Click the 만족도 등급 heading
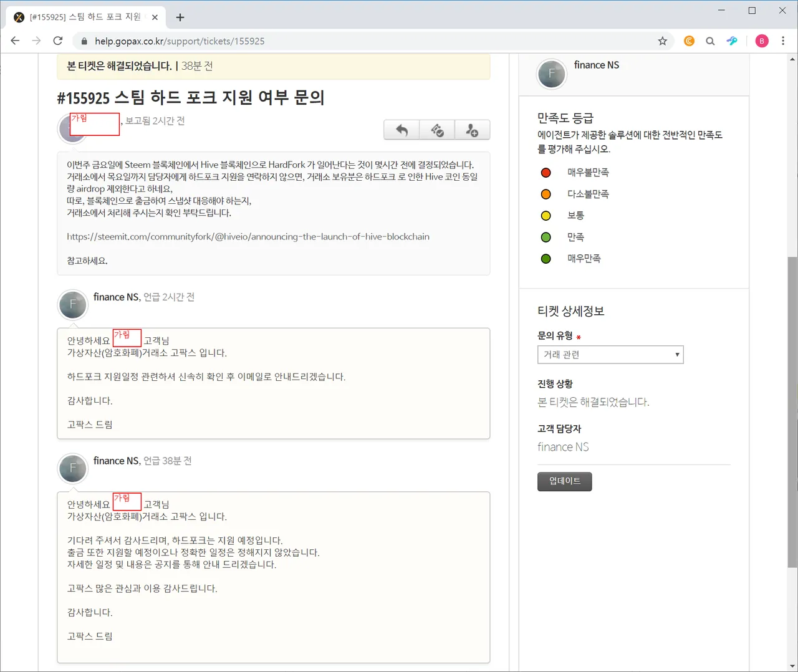 [565, 118]
